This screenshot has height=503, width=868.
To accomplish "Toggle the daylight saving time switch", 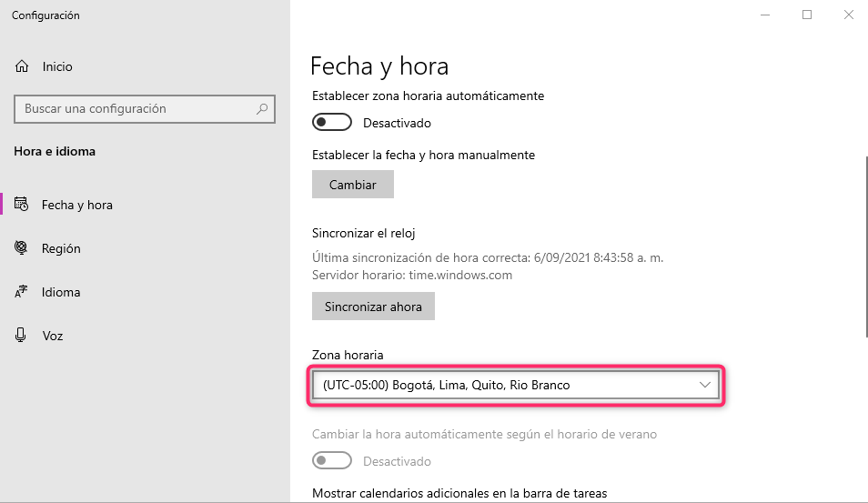I will (x=331, y=461).
